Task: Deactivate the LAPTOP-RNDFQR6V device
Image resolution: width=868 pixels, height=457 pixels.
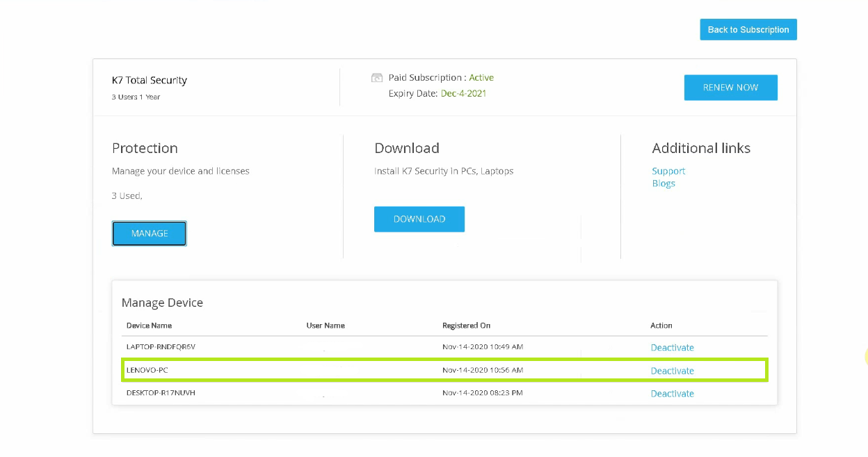Action: point(672,348)
